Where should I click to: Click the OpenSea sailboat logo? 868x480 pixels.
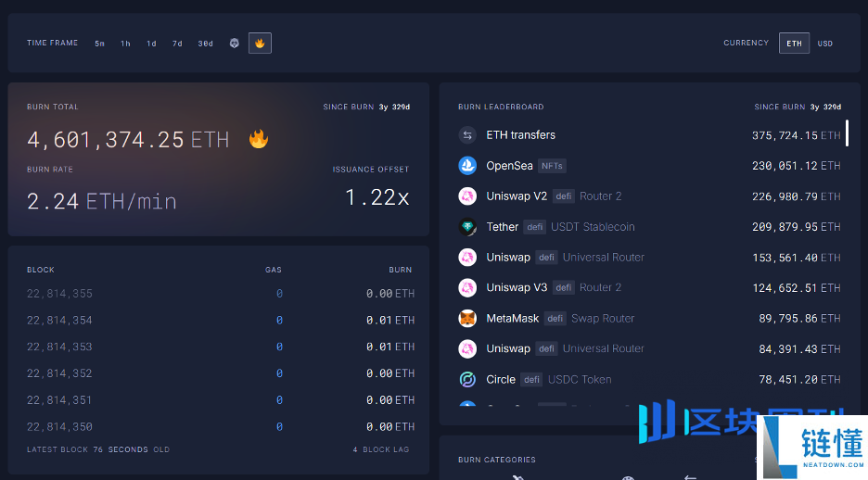(x=467, y=166)
